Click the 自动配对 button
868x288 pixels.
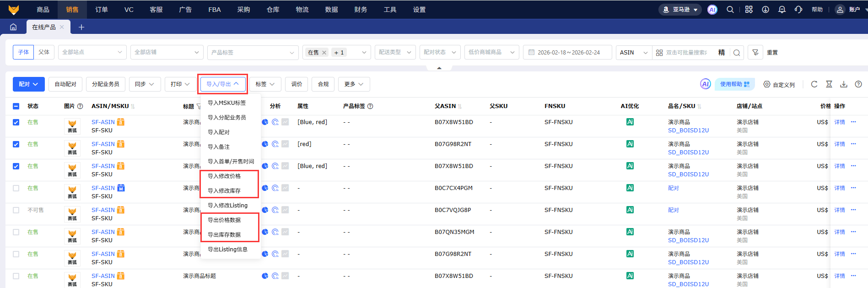pos(65,84)
